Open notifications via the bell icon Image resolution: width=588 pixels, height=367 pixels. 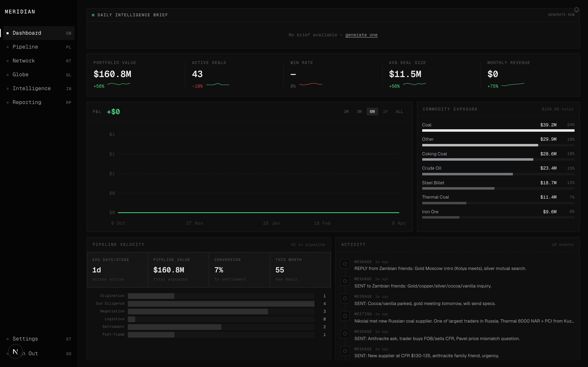coord(577,10)
